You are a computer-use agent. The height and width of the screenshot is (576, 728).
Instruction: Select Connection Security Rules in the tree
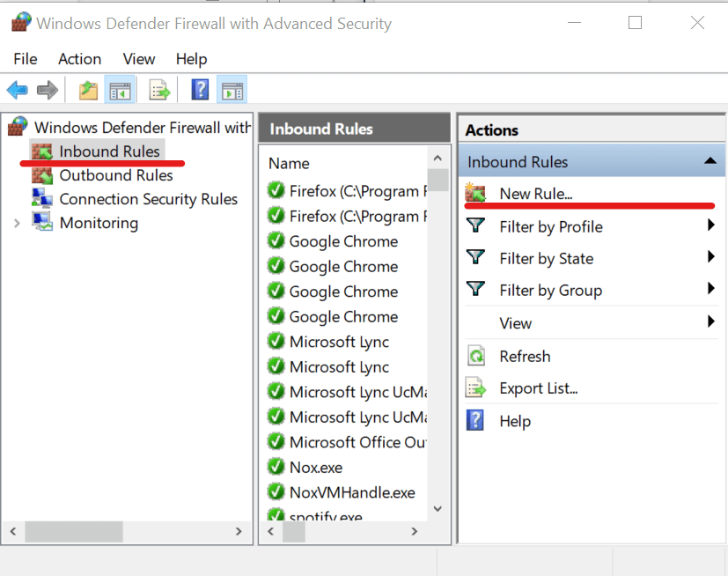pyautogui.click(x=148, y=198)
